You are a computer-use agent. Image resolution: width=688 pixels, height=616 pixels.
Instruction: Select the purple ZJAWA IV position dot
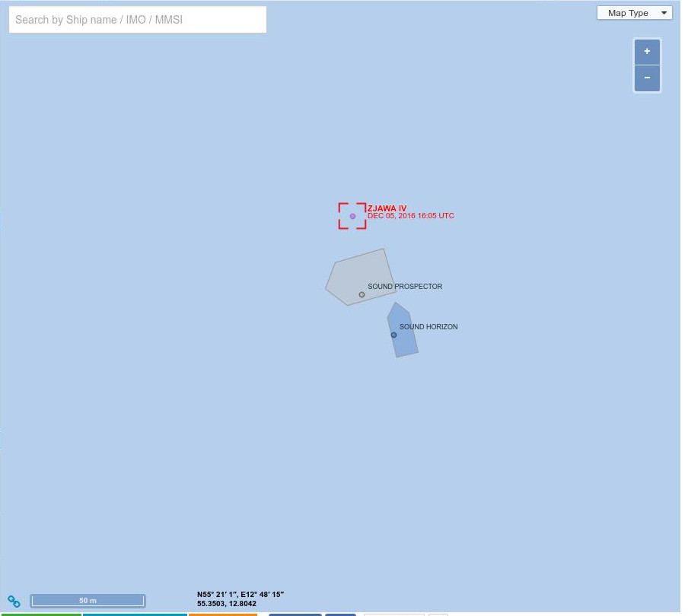352,216
